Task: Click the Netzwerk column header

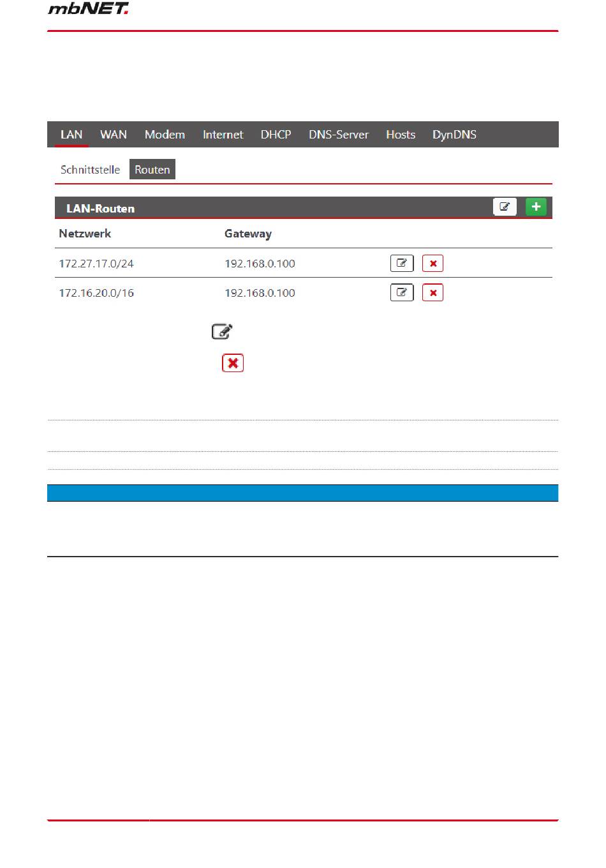Action: pyautogui.click(x=85, y=234)
